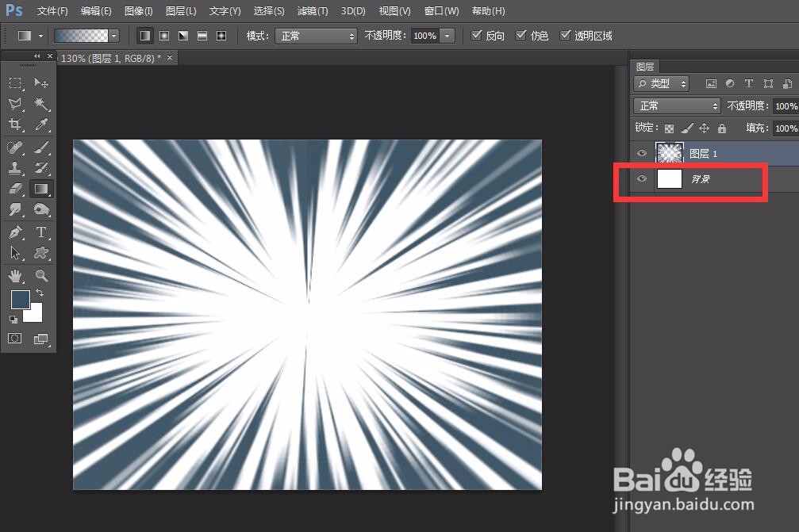Select the Smudge tool
The height and width of the screenshot is (532, 799).
(15, 209)
